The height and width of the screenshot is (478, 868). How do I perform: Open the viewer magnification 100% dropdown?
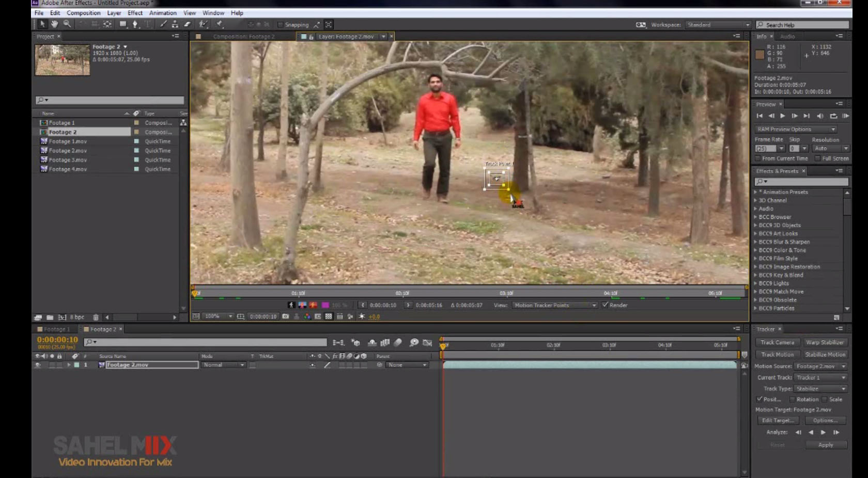pos(218,316)
